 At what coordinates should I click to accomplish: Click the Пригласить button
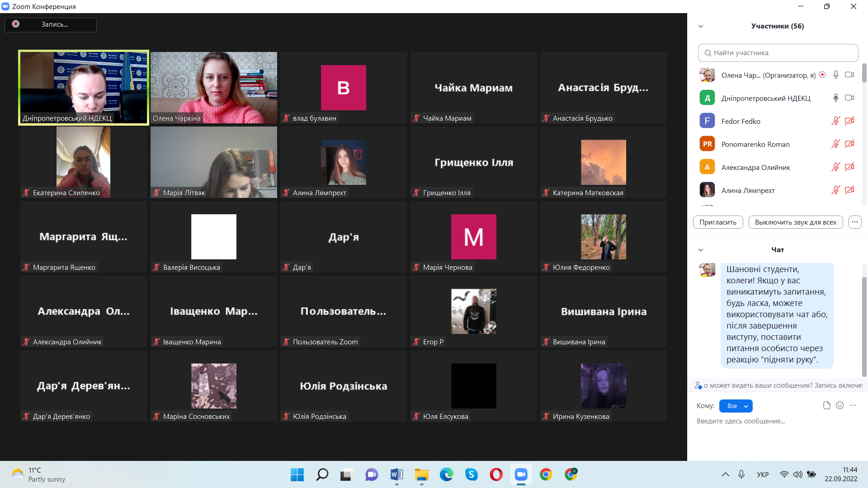[x=718, y=222]
